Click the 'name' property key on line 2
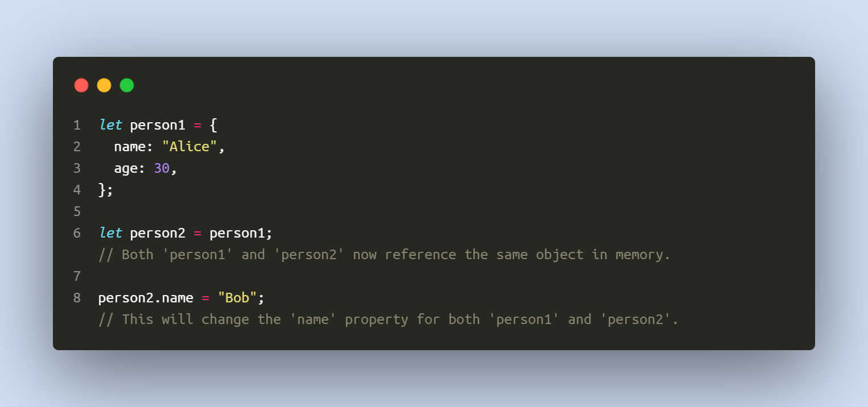 pos(130,147)
